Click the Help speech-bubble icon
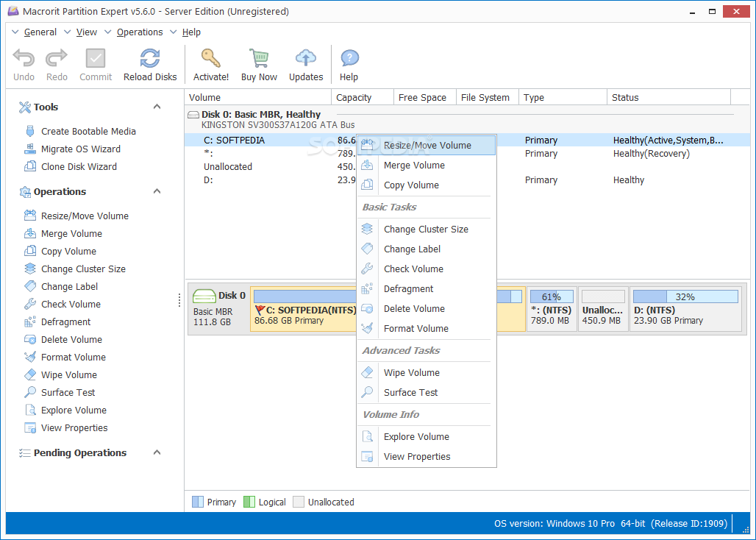This screenshot has height=540, width=756. pyautogui.click(x=349, y=59)
